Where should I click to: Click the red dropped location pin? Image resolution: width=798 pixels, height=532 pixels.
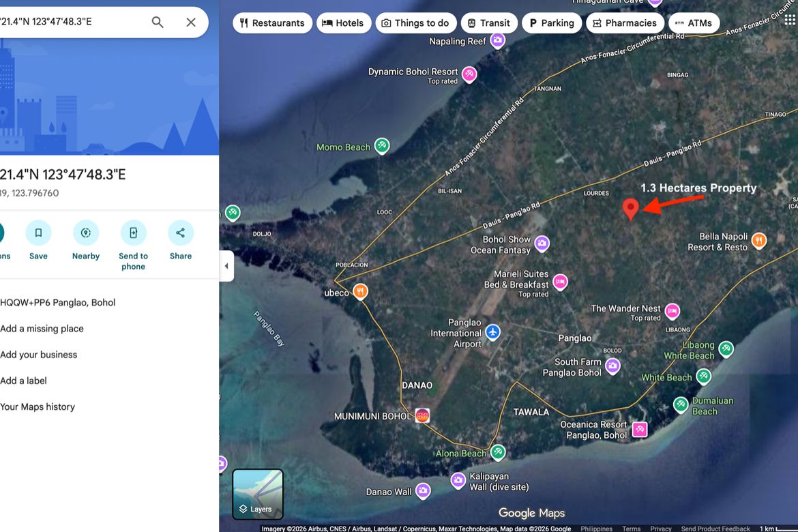click(631, 209)
